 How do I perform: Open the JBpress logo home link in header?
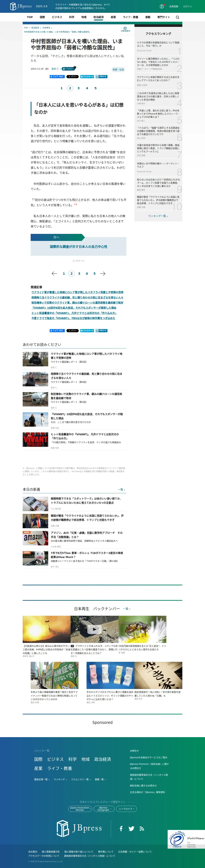(x=21, y=6)
